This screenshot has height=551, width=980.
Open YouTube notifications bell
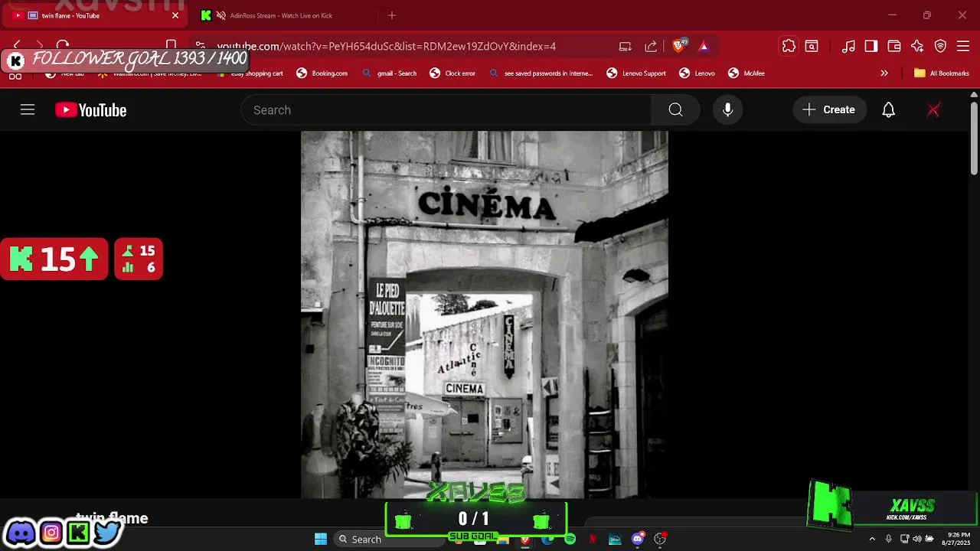point(888,110)
